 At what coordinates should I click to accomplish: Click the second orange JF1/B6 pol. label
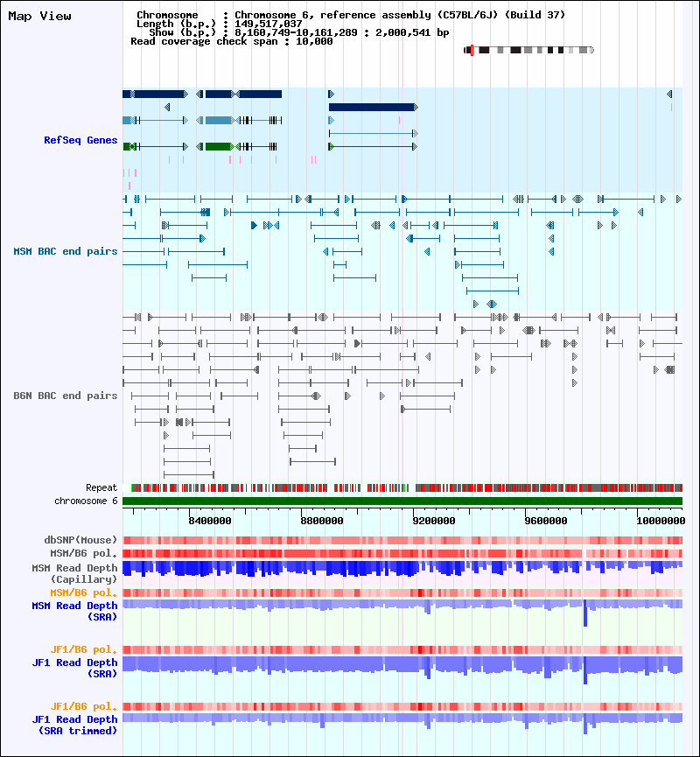(83, 706)
